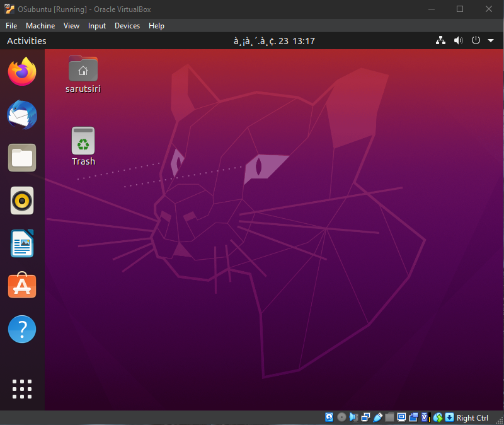Open the Machine menu

tap(40, 26)
